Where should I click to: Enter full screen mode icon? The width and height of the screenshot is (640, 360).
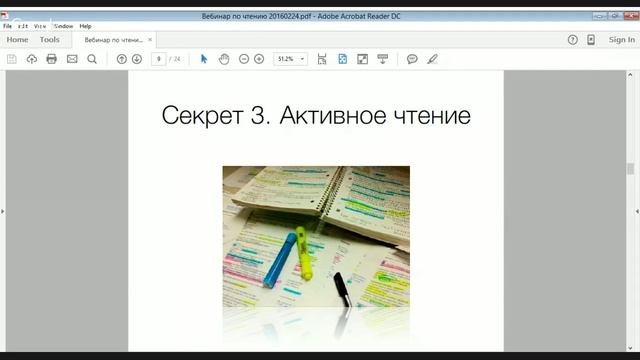362,59
